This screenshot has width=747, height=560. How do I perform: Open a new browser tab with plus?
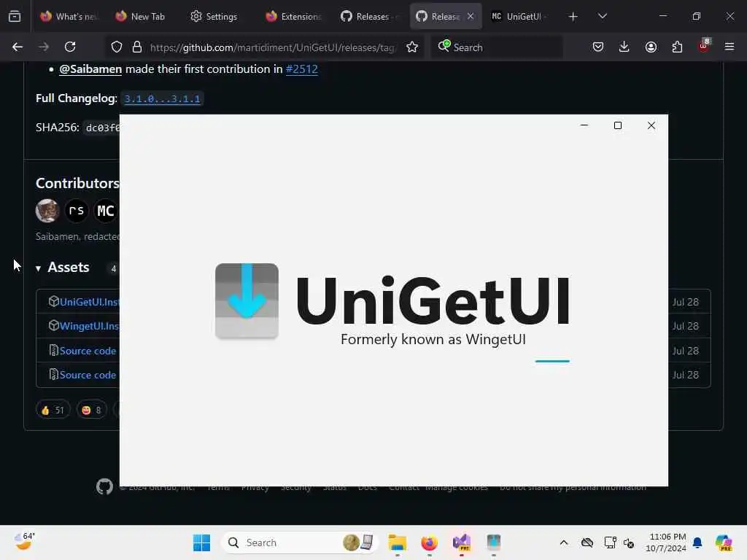573,17
